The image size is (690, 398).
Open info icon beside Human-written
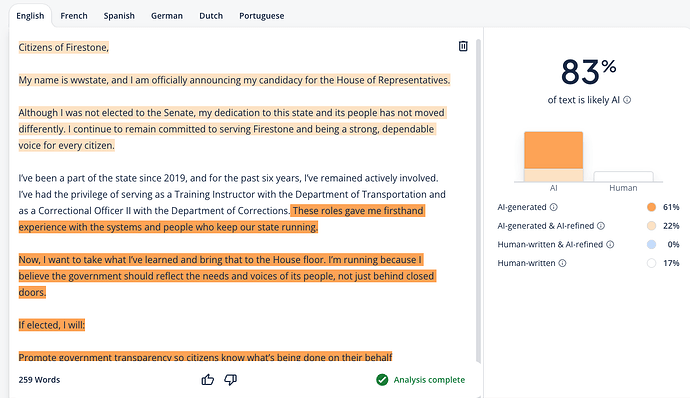point(562,263)
